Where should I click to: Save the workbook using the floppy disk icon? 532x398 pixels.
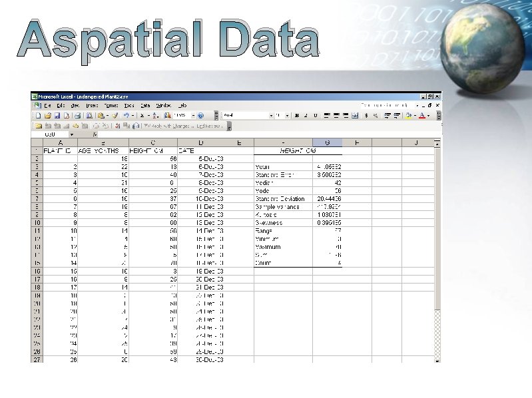coord(57,116)
